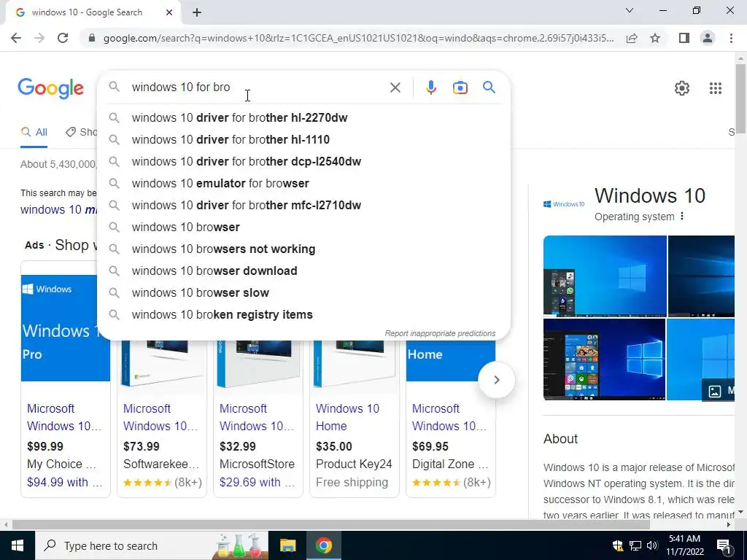
Task: Click the About heading in knowledge panel
Action: tap(560, 438)
